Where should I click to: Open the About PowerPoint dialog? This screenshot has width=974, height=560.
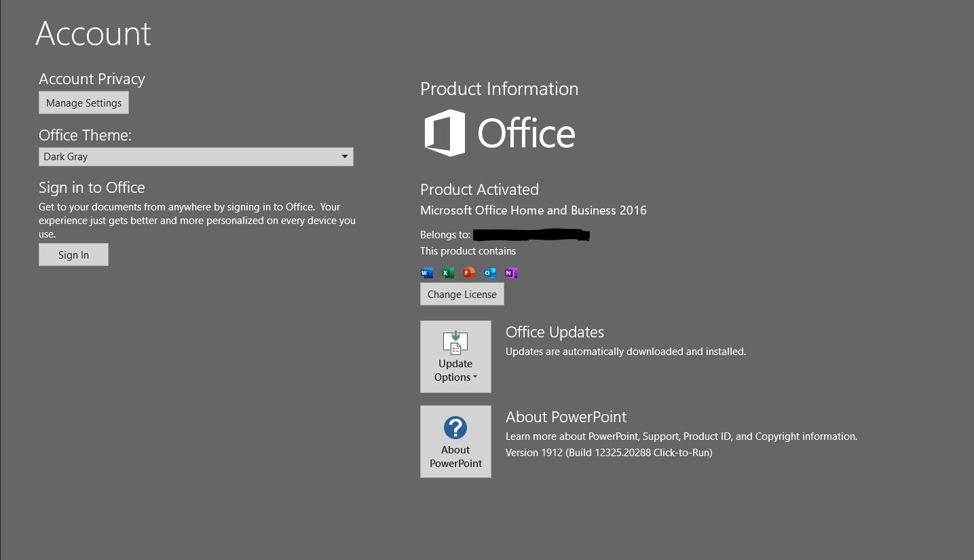point(455,441)
